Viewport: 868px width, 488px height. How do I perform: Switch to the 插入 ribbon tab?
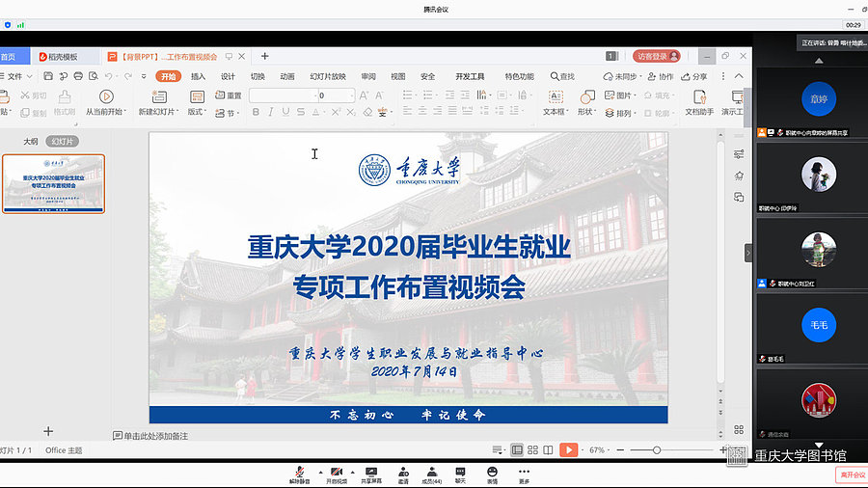(198, 76)
